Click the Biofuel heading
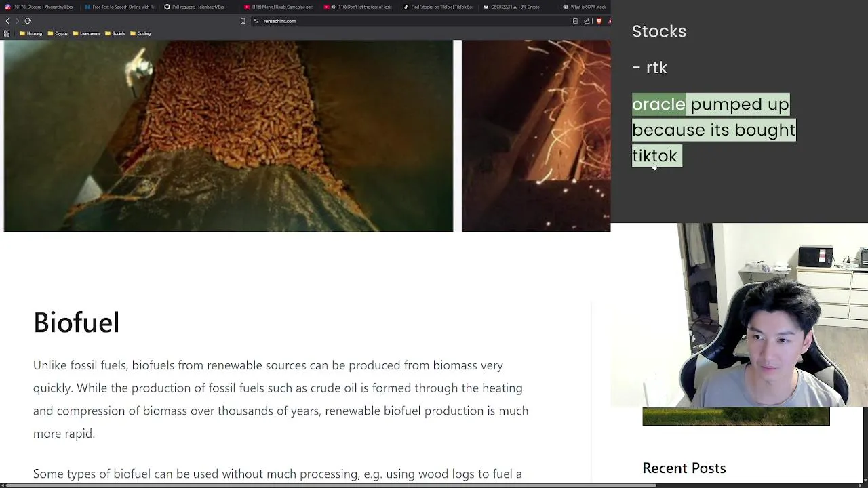The width and height of the screenshot is (868, 488). click(x=77, y=323)
